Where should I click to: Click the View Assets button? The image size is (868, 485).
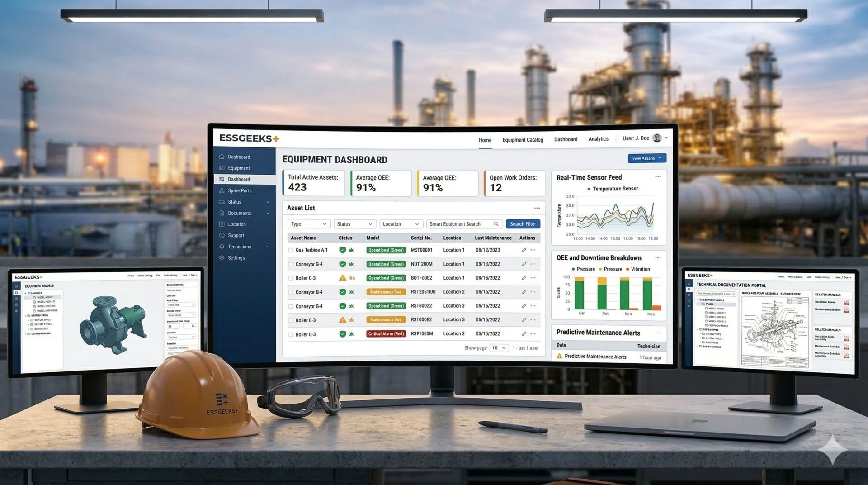click(646, 158)
